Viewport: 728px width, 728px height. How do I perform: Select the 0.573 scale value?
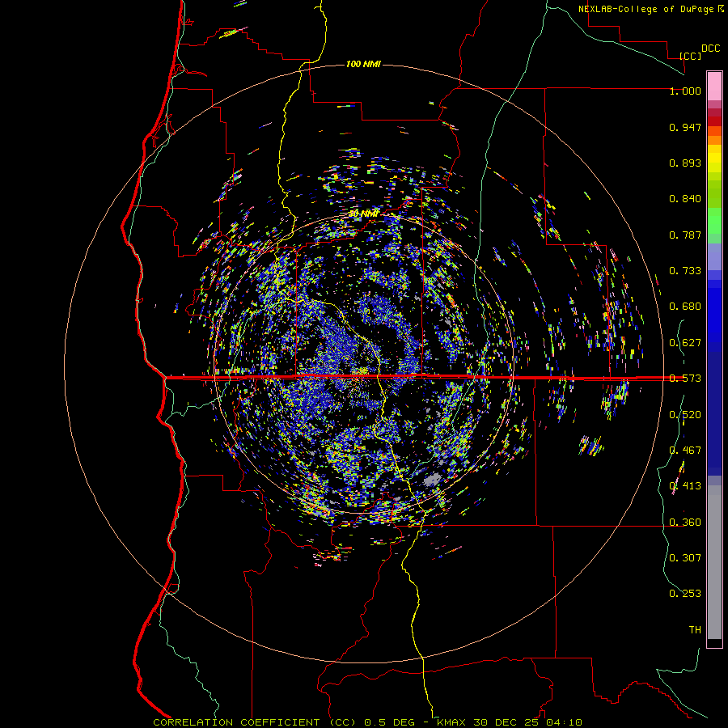tap(685, 379)
